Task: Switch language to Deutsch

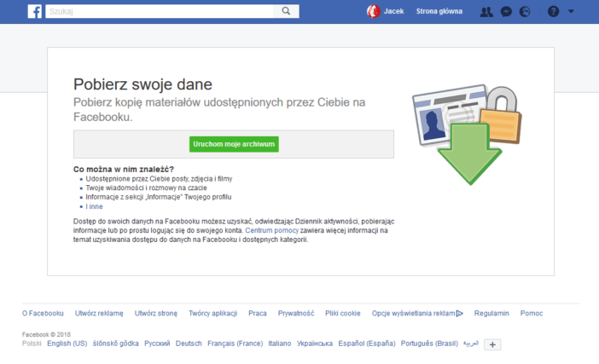Action: tap(189, 344)
